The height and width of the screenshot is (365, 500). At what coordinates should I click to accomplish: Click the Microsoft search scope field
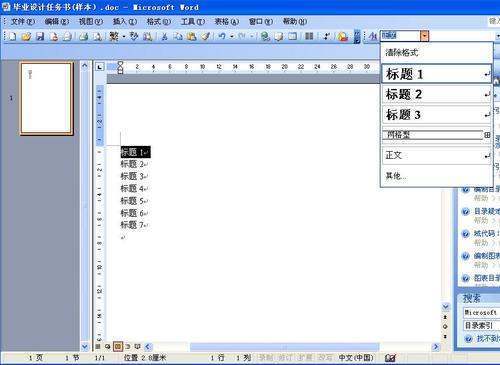pos(481,313)
